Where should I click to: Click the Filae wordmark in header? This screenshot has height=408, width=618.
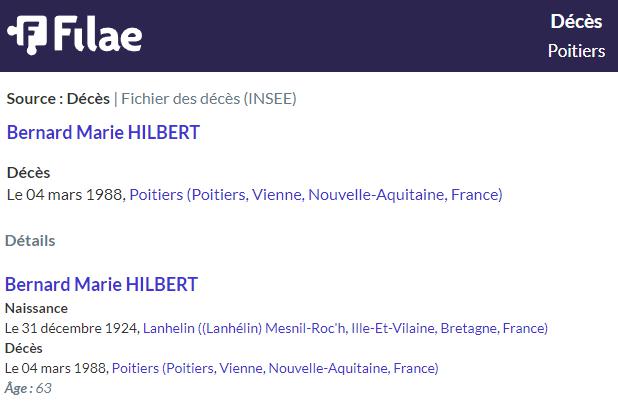click(x=98, y=34)
